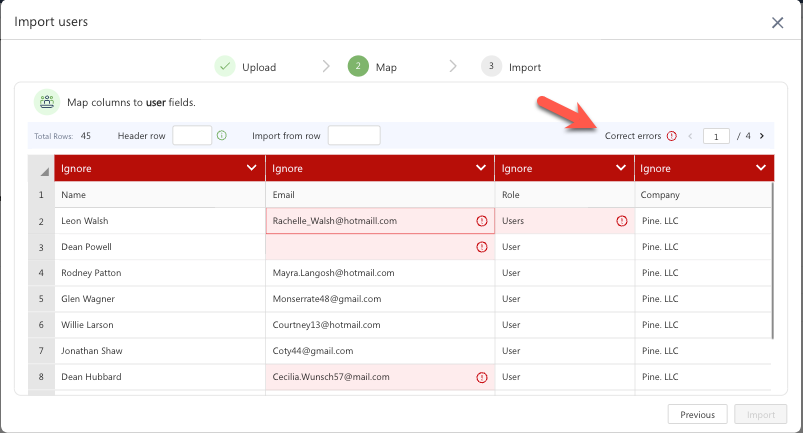Click the info icon beside Header row
This screenshot has height=433, width=803.
tap(222, 136)
